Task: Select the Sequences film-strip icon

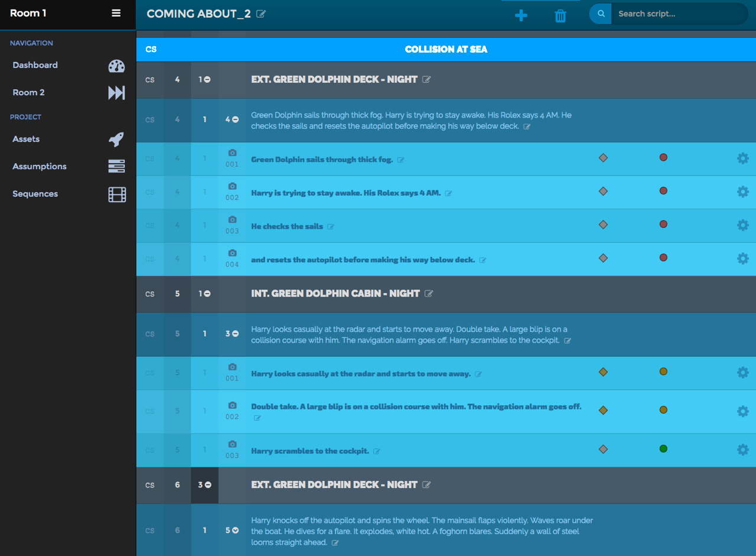Action: (x=116, y=194)
